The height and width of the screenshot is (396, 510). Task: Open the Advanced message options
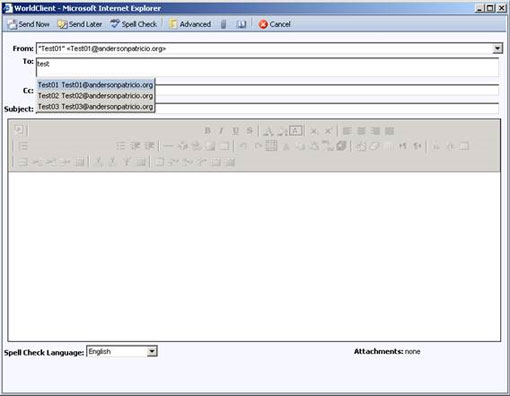pyautogui.click(x=190, y=24)
